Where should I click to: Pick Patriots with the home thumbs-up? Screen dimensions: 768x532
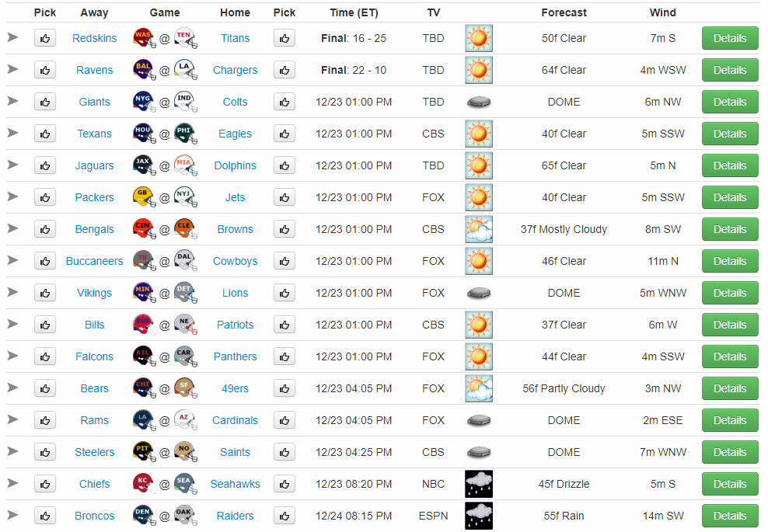coord(285,325)
